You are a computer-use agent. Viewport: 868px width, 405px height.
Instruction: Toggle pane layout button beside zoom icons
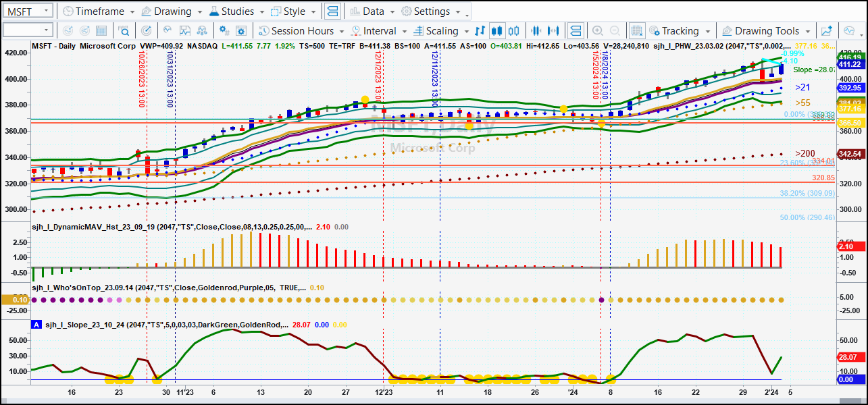click(x=575, y=31)
